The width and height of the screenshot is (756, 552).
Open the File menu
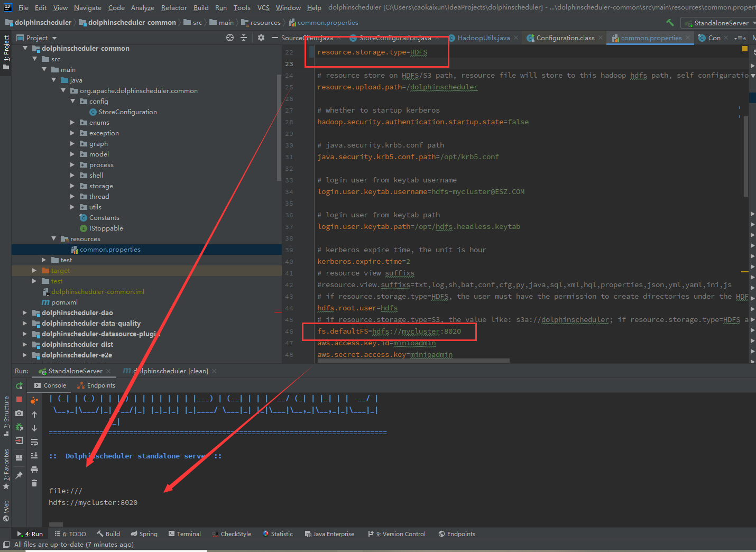23,7
